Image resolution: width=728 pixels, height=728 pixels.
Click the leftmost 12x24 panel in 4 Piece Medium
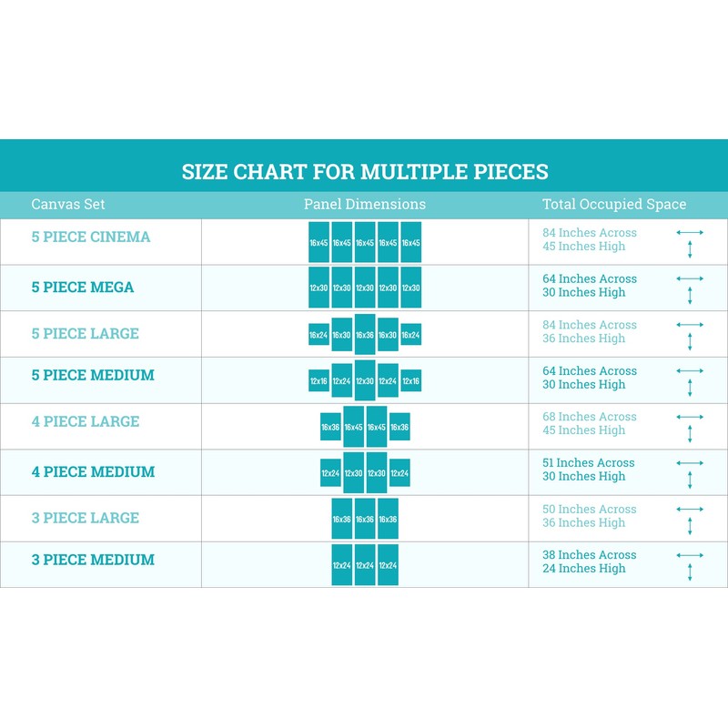(x=330, y=472)
